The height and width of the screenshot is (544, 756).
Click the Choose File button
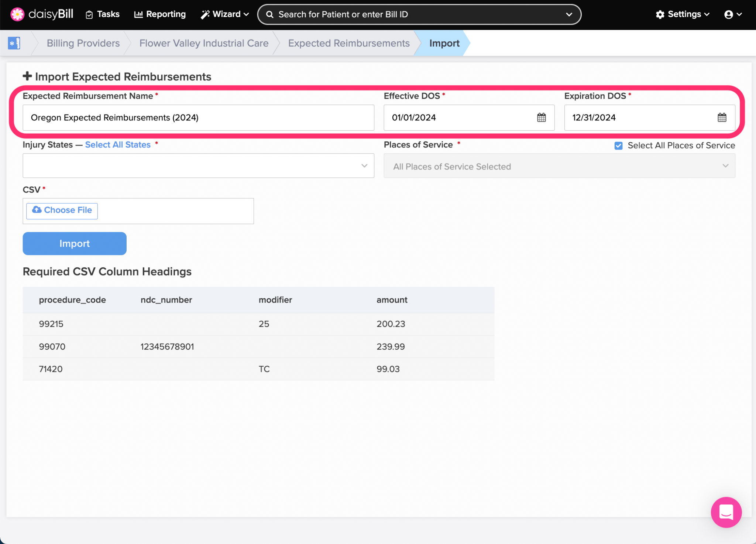62,211
